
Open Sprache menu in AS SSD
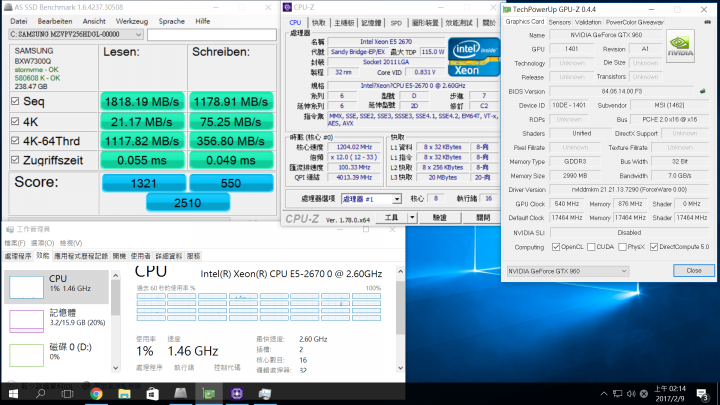point(172,21)
